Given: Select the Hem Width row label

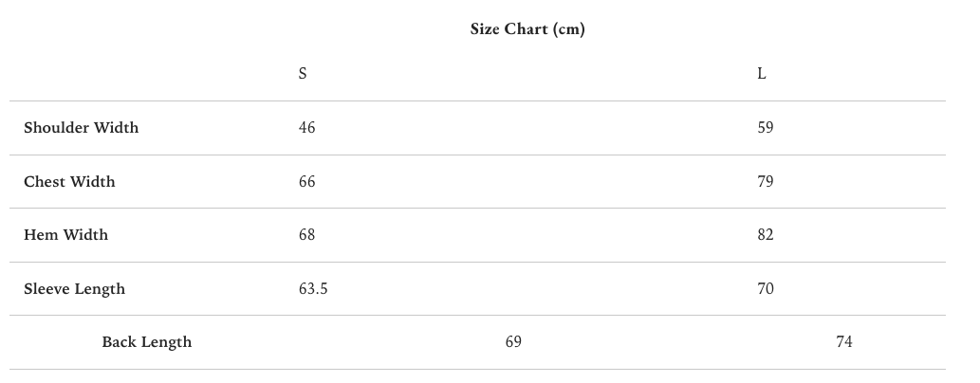Looking at the screenshot, I should (66, 235).
